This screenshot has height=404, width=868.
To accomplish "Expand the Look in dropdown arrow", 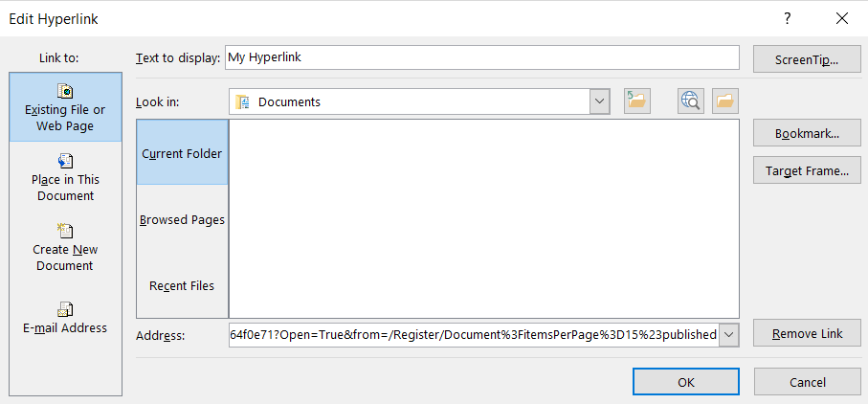I will pyautogui.click(x=600, y=101).
